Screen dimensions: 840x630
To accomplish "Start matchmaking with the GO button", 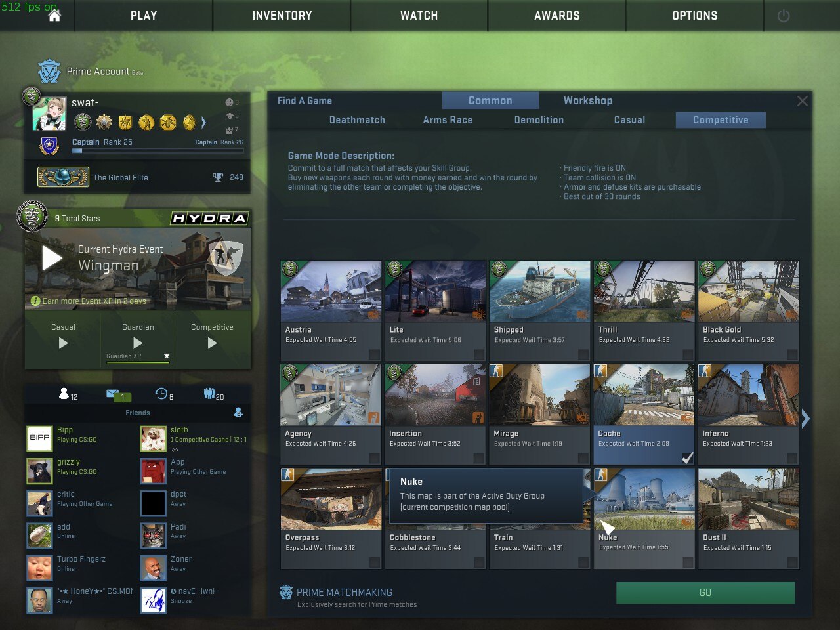I will pyautogui.click(x=705, y=593).
